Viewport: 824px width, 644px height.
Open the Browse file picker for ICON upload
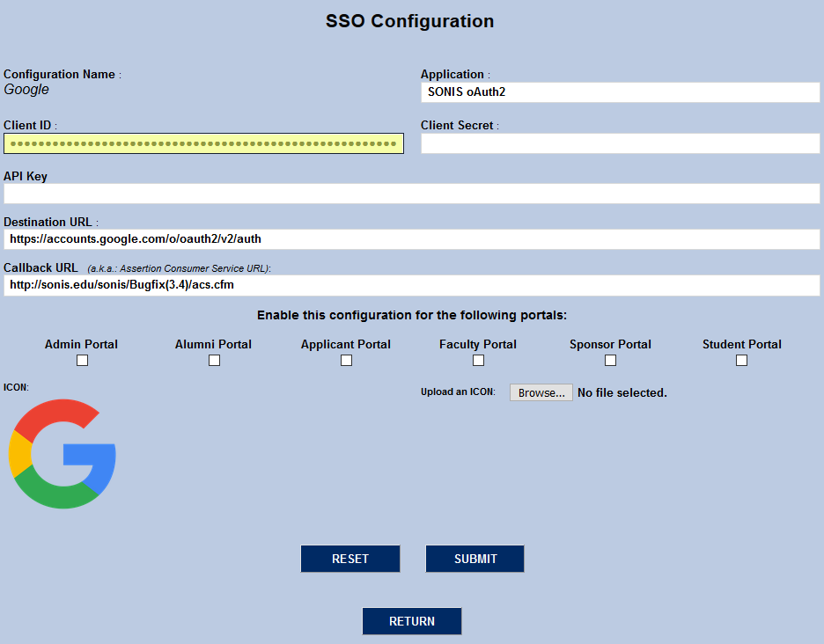tap(541, 392)
